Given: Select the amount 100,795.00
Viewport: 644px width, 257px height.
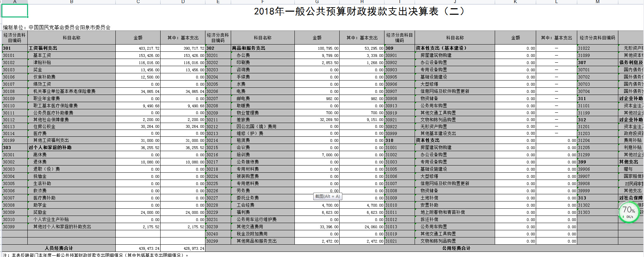Looking at the screenshot, I should [317, 48].
